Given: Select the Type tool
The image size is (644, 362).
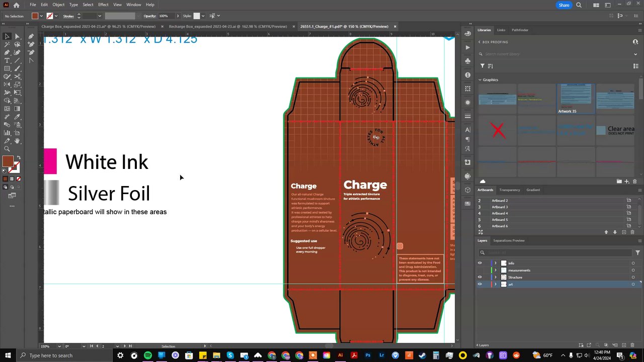Looking at the screenshot, I should pos(7,60).
